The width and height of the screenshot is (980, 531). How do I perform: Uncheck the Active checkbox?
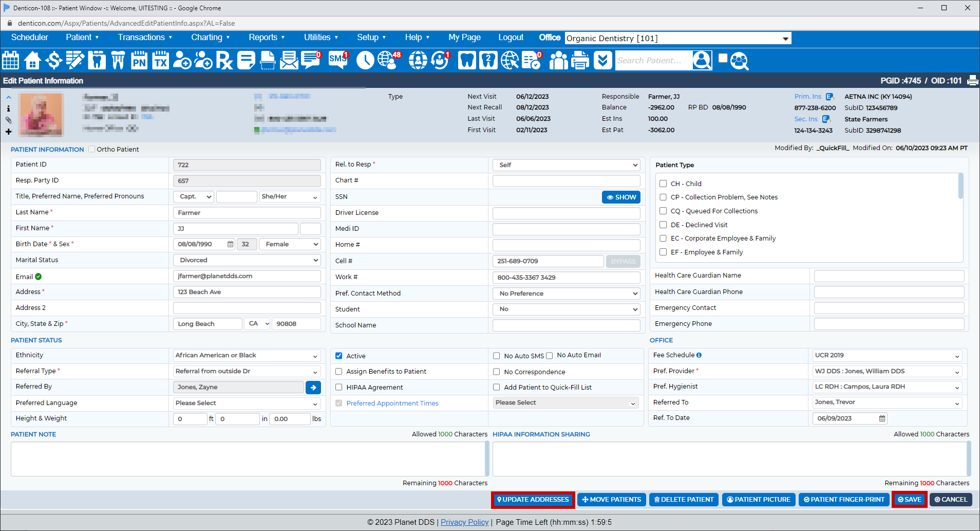click(x=339, y=356)
